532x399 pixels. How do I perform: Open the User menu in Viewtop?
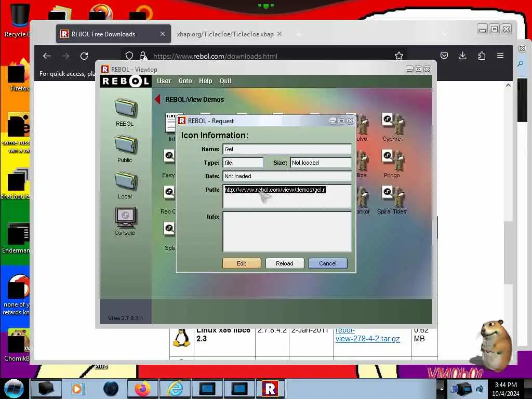pyautogui.click(x=164, y=81)
